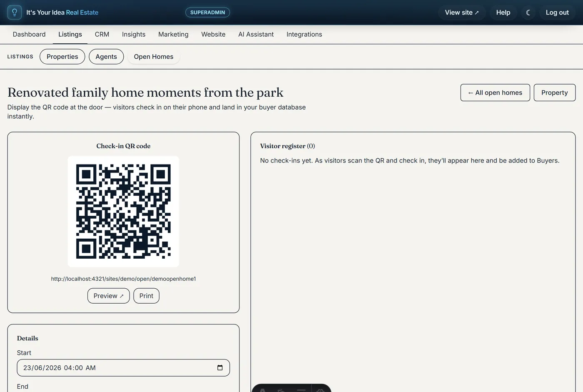
Task: Select the Properties sub-tab
Action: click(62, 57)
